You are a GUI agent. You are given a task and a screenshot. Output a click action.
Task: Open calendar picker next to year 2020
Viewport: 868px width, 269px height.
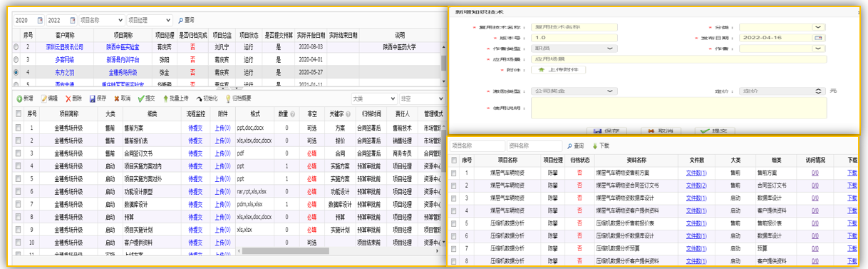tap(40, 20)
